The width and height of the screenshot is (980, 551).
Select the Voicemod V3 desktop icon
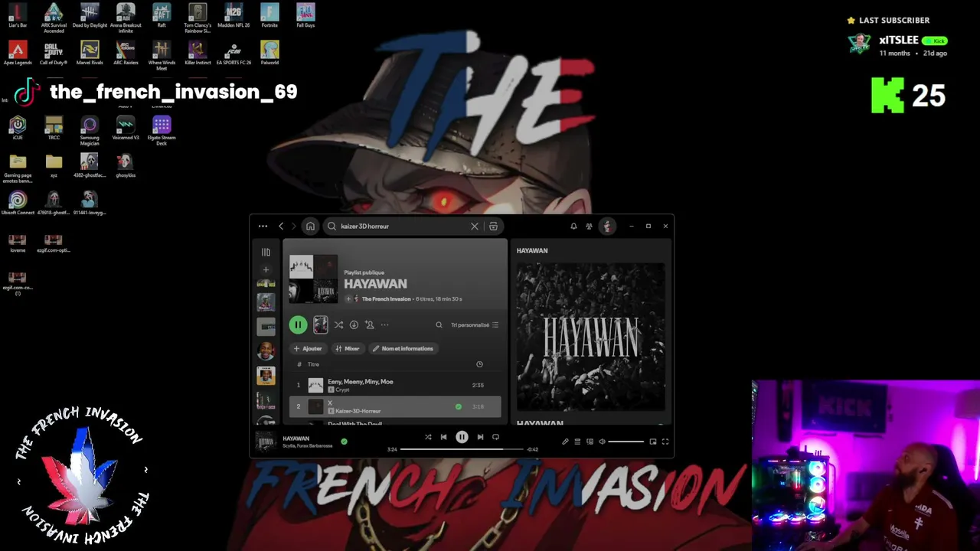click(x=126, y=128)
